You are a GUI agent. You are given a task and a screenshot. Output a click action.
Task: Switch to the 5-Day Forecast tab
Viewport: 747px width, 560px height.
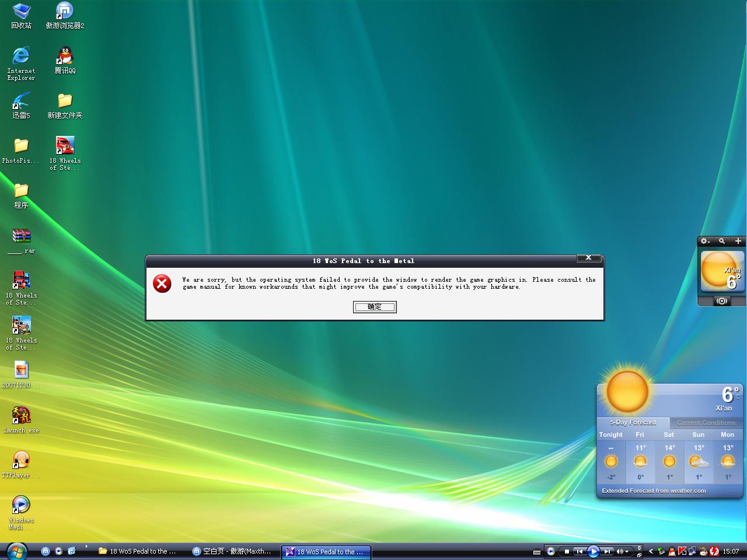click(x=633, y=422)
